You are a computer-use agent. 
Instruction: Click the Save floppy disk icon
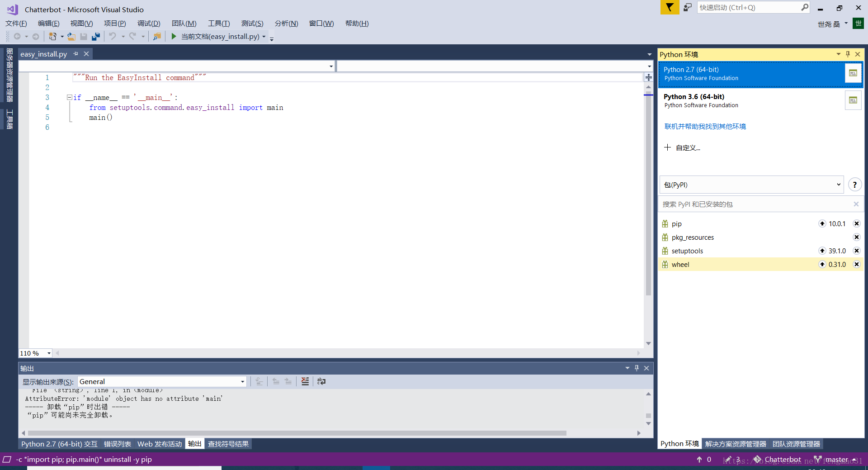pos(84,37)
